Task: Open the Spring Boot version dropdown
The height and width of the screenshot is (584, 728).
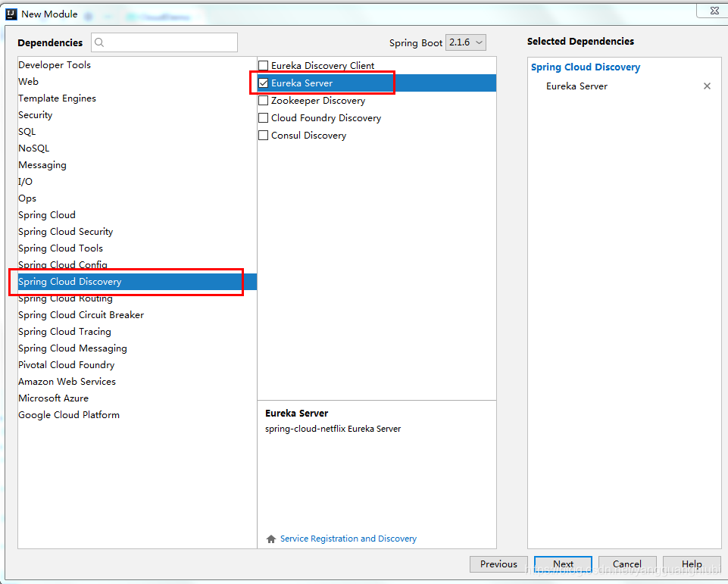Action: pos(466,42)
